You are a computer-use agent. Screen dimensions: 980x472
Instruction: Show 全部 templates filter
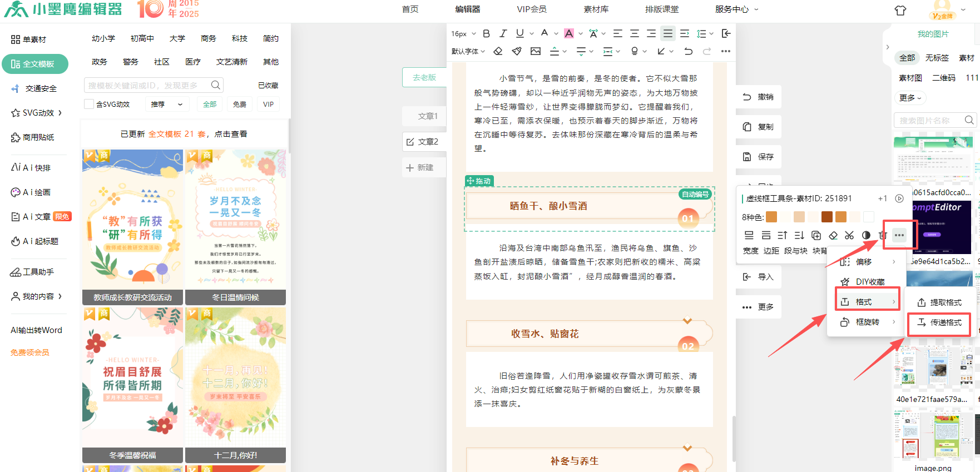point(210,104)
